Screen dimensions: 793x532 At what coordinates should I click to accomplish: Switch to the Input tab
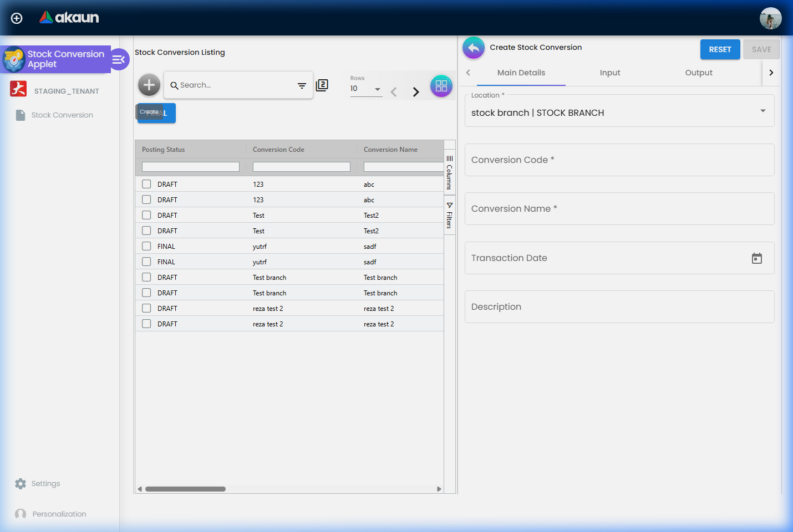610,73
